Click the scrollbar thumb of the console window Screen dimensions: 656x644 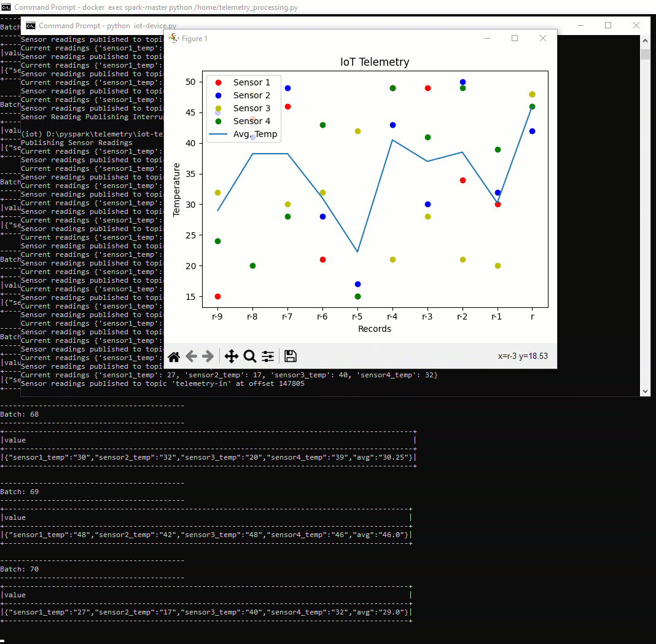click(645, 54)
